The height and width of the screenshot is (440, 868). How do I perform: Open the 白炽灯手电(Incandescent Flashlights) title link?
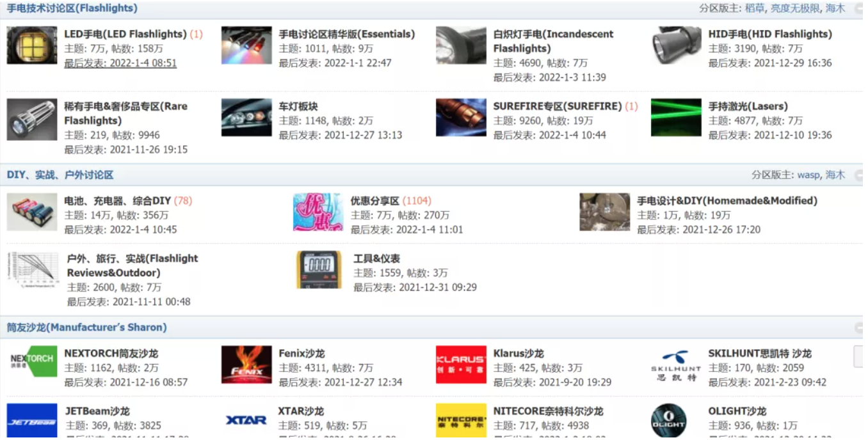coord(553,41)
